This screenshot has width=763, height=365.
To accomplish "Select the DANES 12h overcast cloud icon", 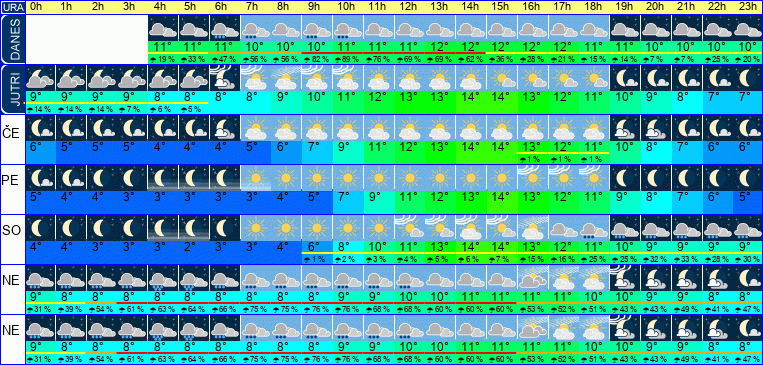I will (x=410, y=28).
